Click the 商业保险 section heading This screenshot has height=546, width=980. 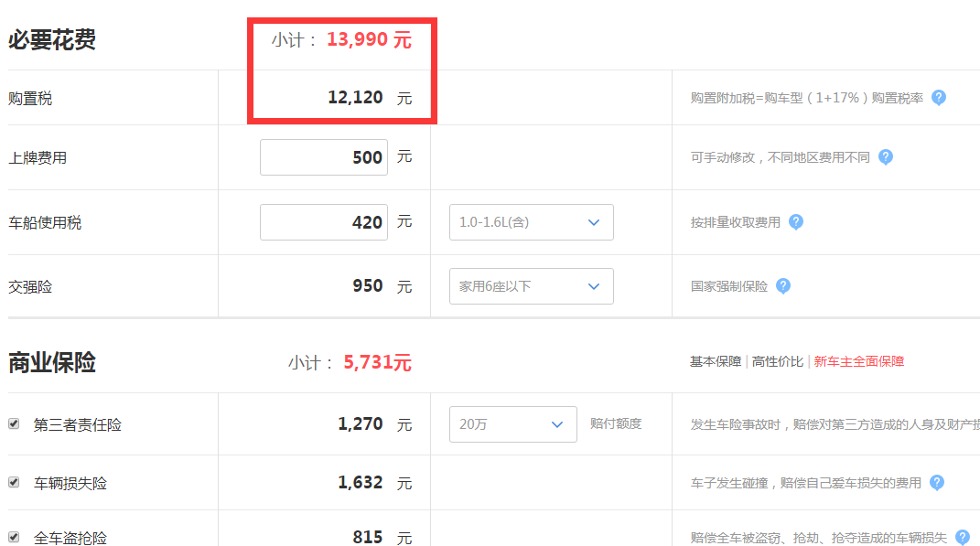(x=52, y=362)
